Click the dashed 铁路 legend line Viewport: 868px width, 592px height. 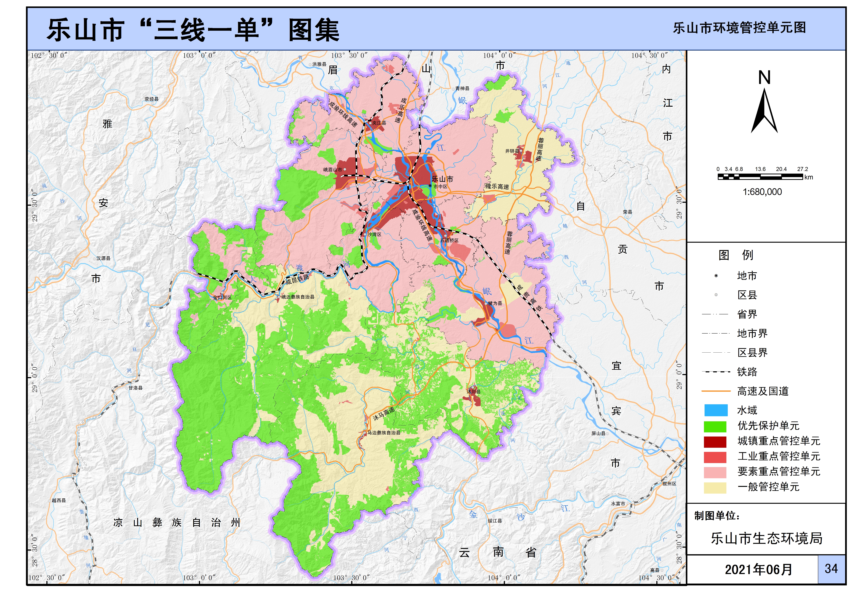tap(716, 372)
